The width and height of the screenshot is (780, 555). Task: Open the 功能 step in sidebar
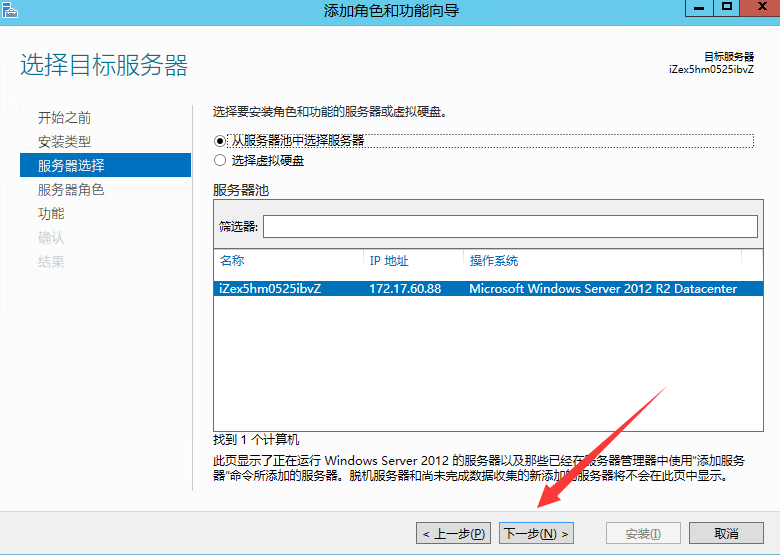[x=51, y=214]
